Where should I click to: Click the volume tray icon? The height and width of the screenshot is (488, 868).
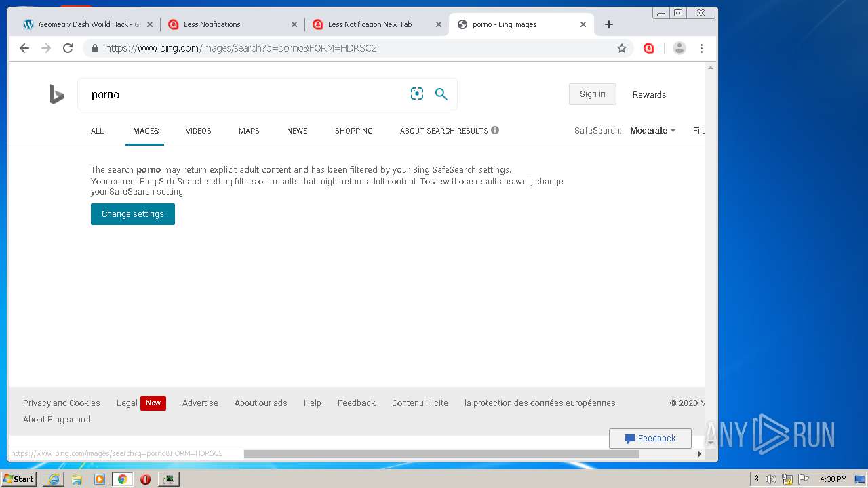(x=771, y=479)
